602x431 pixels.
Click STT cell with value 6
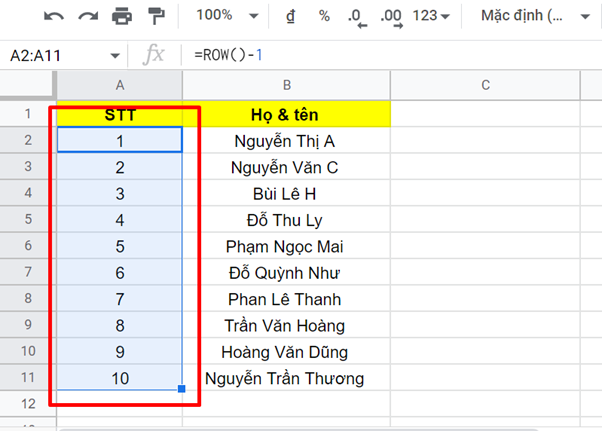click(x=120, y=272)
